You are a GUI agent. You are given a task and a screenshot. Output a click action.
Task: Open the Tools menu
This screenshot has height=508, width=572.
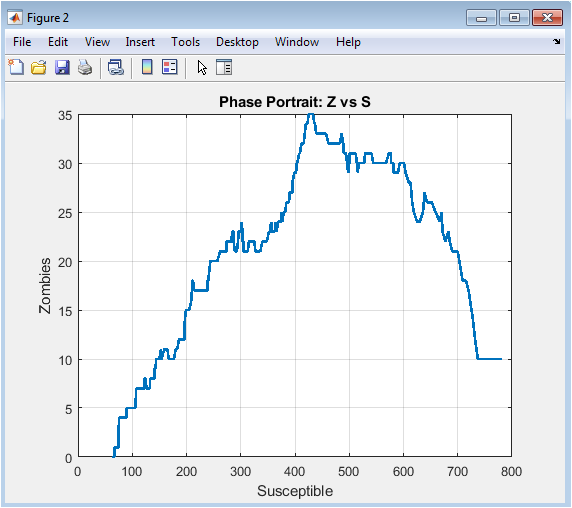[x=186, y=42]
